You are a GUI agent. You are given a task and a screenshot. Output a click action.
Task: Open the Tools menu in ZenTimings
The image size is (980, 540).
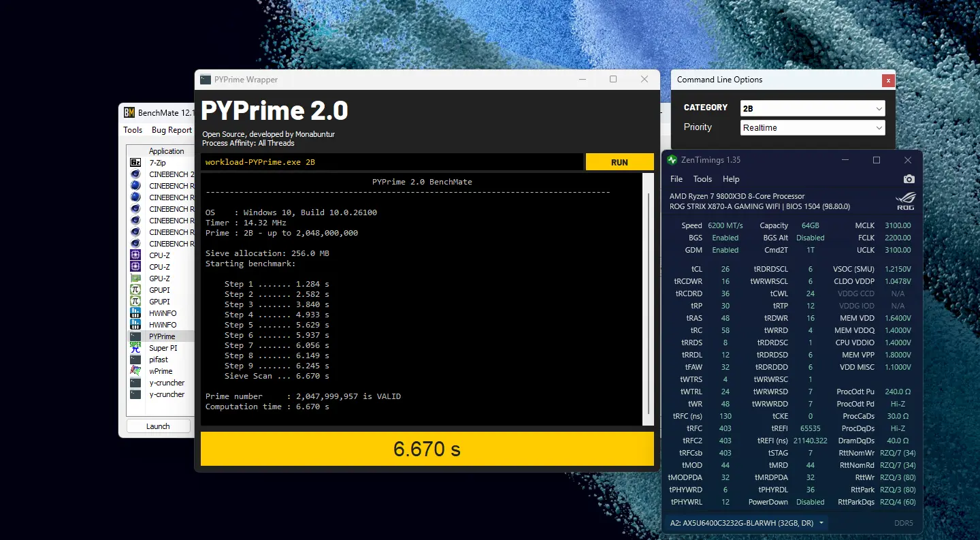[702, 179]
